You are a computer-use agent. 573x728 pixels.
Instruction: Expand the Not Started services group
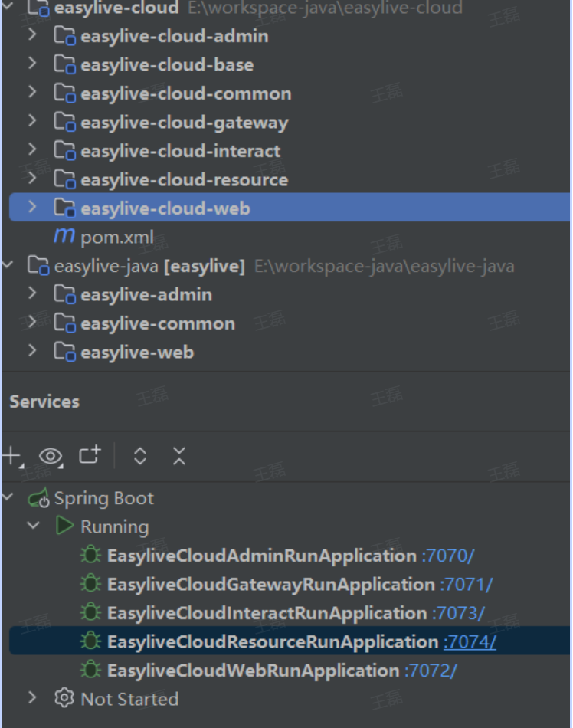(x=31, y=698)
